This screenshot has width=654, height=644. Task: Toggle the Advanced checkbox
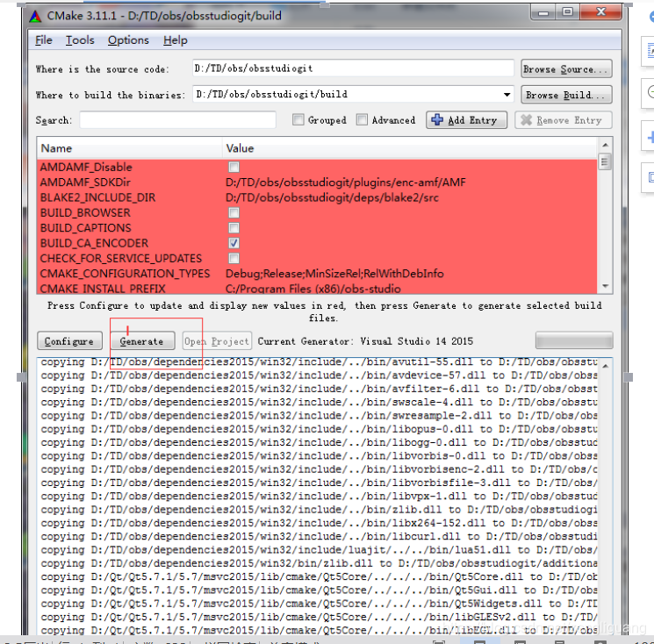click(362, 120)
